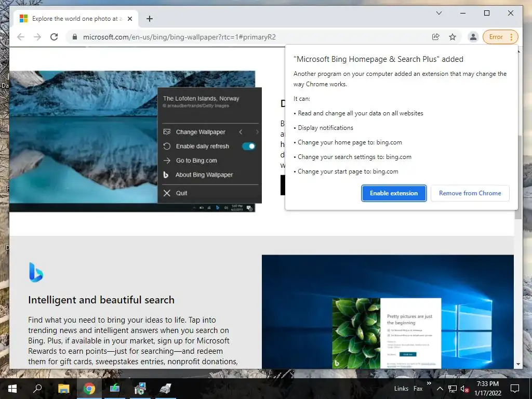Open a new tab with plus button

(150, 19)
